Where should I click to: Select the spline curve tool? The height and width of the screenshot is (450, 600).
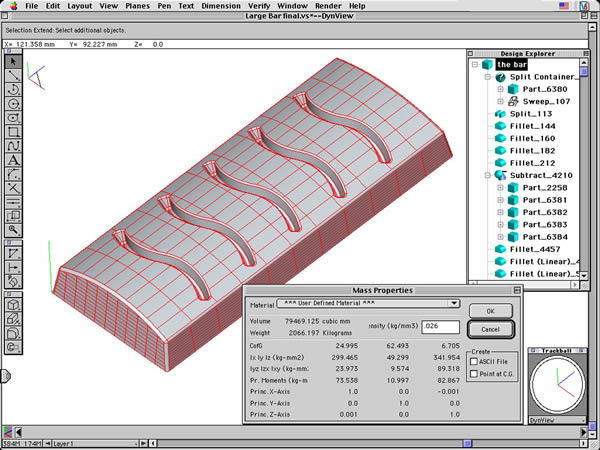click(15, 145)
